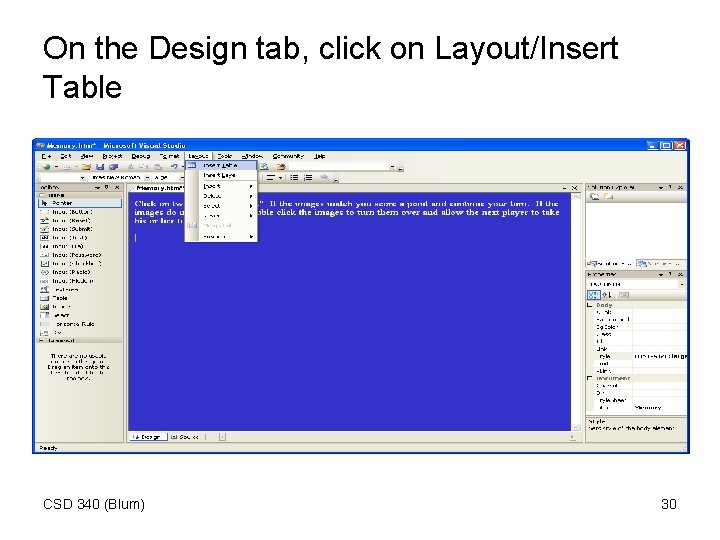Select Input (Reset) in the Toolbox
Viewport: 720px width, 540px height.
tap(80, 220)
